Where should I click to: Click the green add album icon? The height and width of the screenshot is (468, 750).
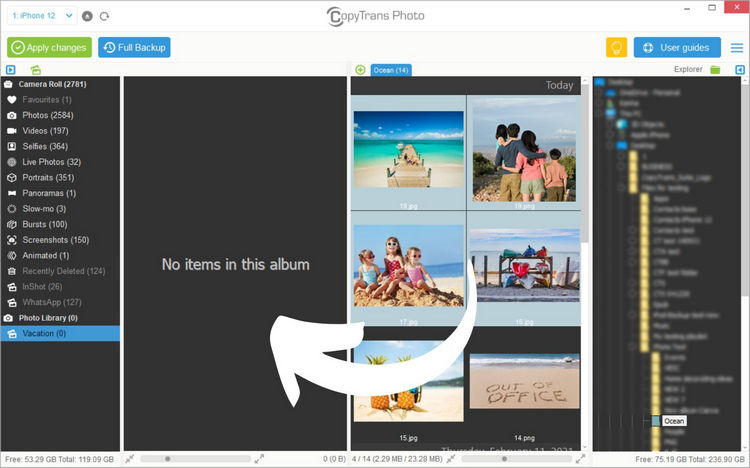coord(37,70)
